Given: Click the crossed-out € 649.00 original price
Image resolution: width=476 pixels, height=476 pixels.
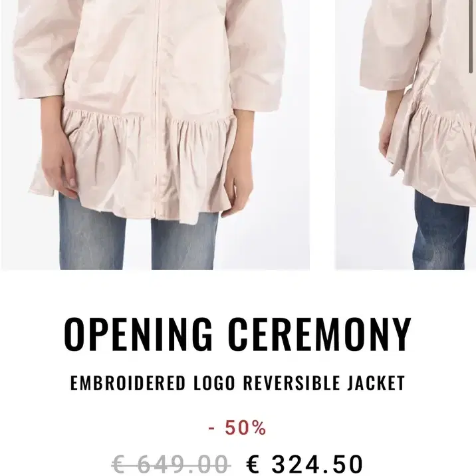Looking at the screenshot, I should [x=172, y=464].
